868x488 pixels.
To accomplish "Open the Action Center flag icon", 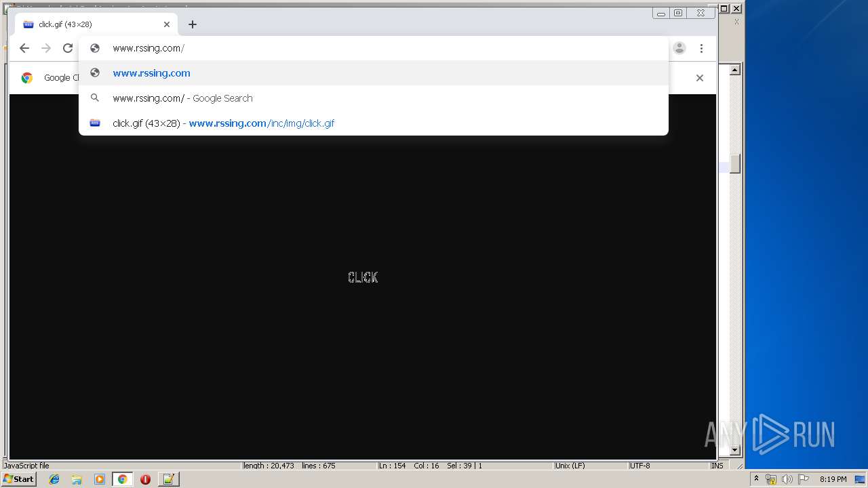I will (x=804, y=479).
